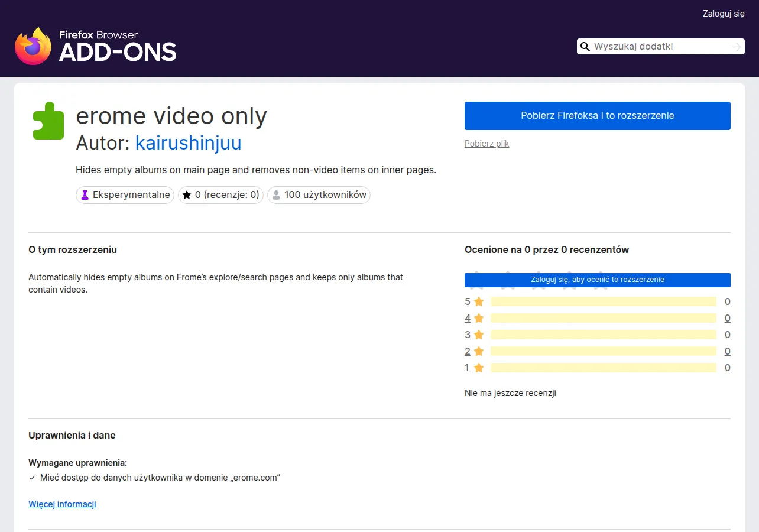The height and width of the screenshot is (532, 759).
Task: Open 2-star reviews number link
Action: point(468,351)
